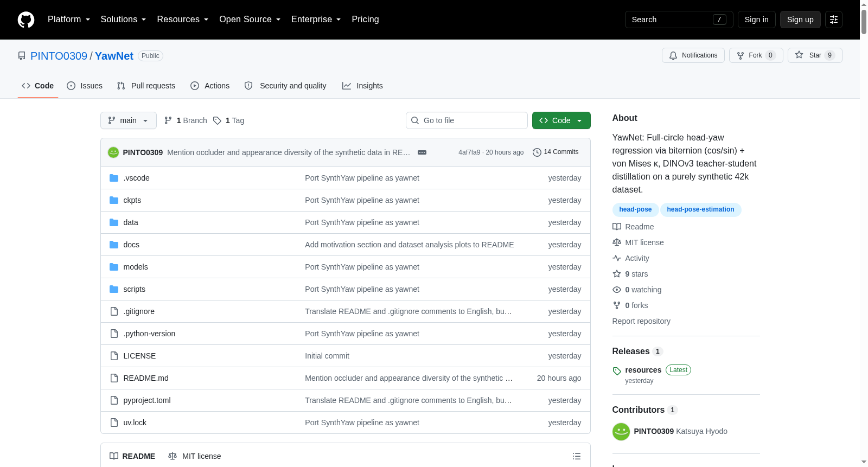
Task: Expand commit message ellipsis button
Action: point(422,152)
